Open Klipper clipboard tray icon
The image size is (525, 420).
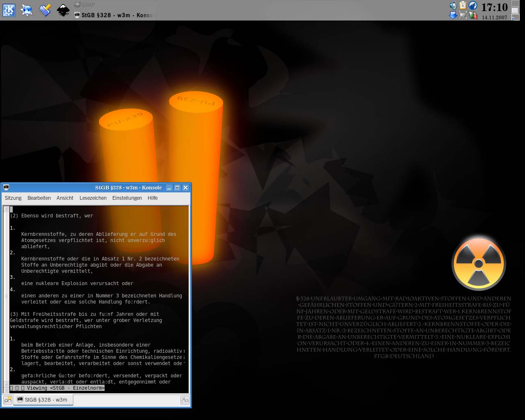pyautogui.click(x=463, y=5)
